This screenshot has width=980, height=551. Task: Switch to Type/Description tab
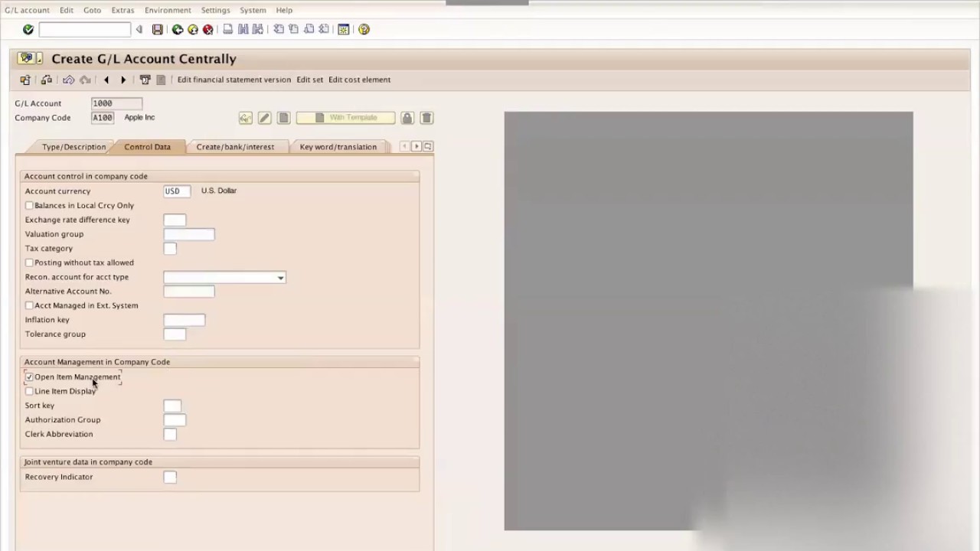click(x=73, y=147)
